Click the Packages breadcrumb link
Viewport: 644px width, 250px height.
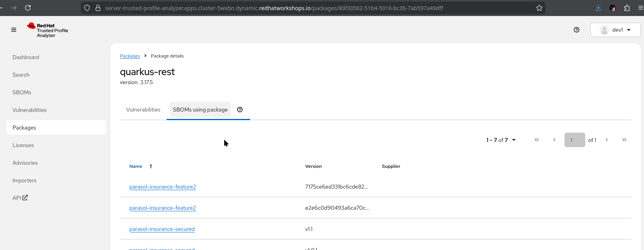point(130,56)
